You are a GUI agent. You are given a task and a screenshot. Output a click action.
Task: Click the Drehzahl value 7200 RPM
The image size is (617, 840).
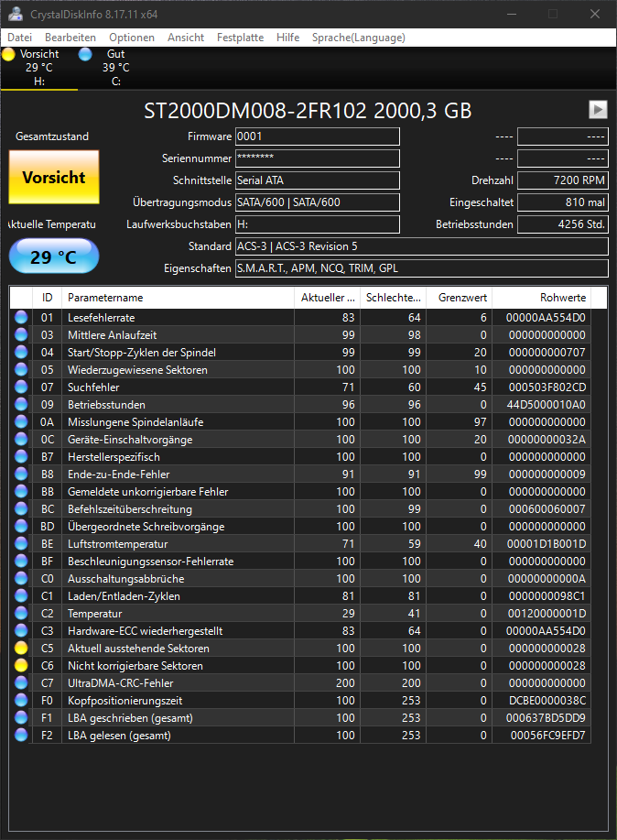(x=563, y=180)
